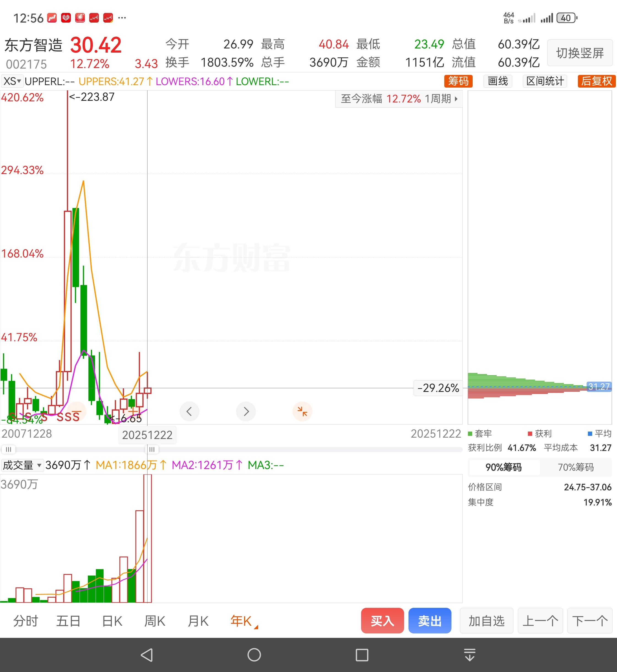The image size is (617, 672).
Task: Tap the Android back navigation triangle
Action: click(147, 655)
